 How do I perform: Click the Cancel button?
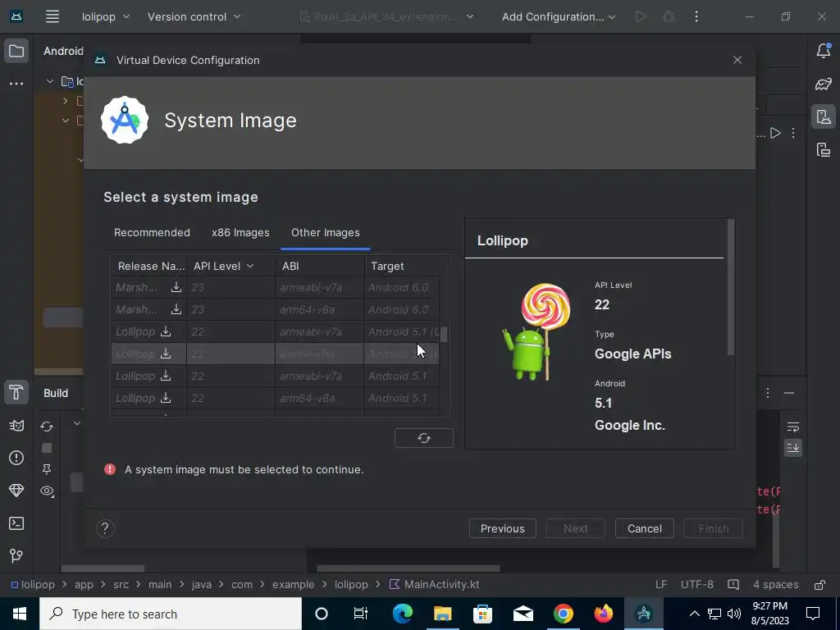tap(645, 529)
